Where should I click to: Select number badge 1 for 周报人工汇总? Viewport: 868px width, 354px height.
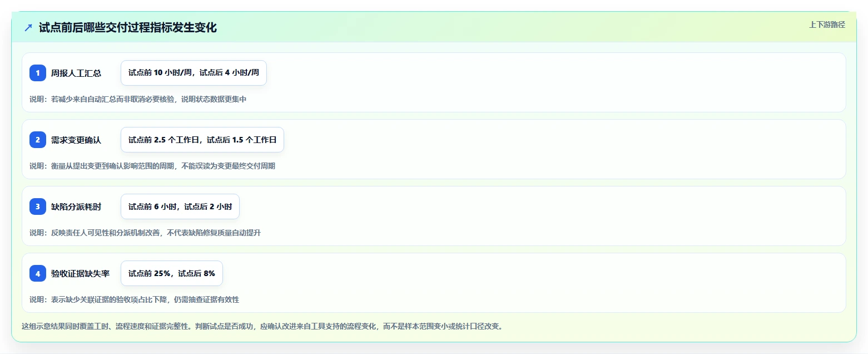pyautogui.click(x=38, y=73)
